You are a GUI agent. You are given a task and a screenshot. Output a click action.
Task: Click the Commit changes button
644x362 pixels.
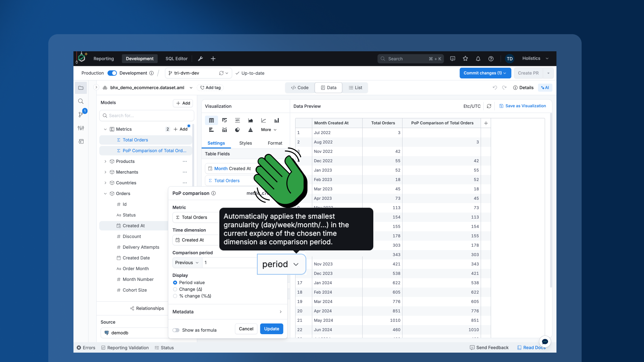click(485, 73)
